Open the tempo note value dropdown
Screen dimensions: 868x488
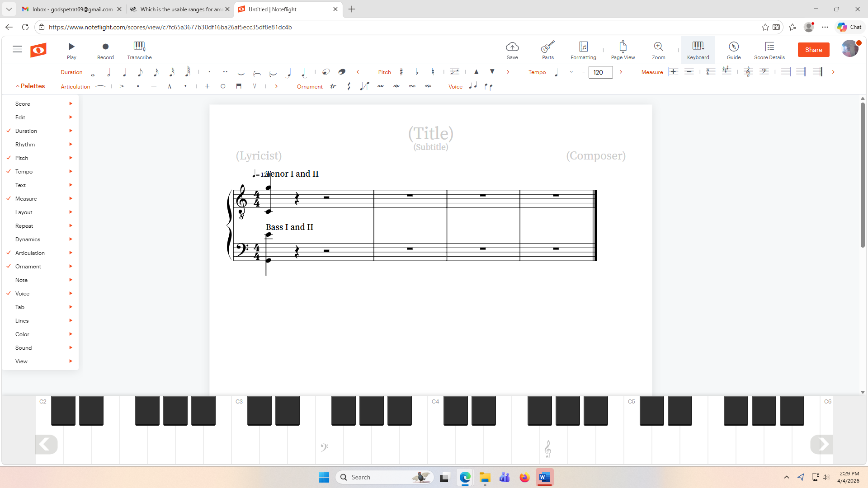point(571,72)
